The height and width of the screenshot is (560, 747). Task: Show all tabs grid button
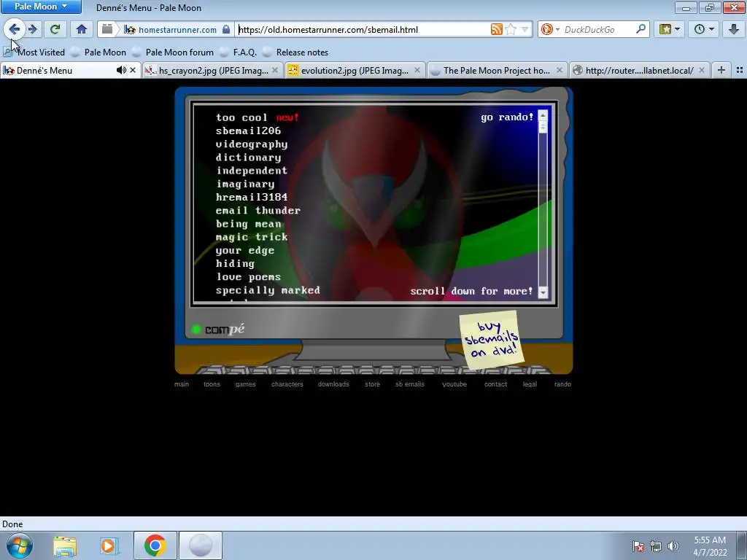pos(740,71)
